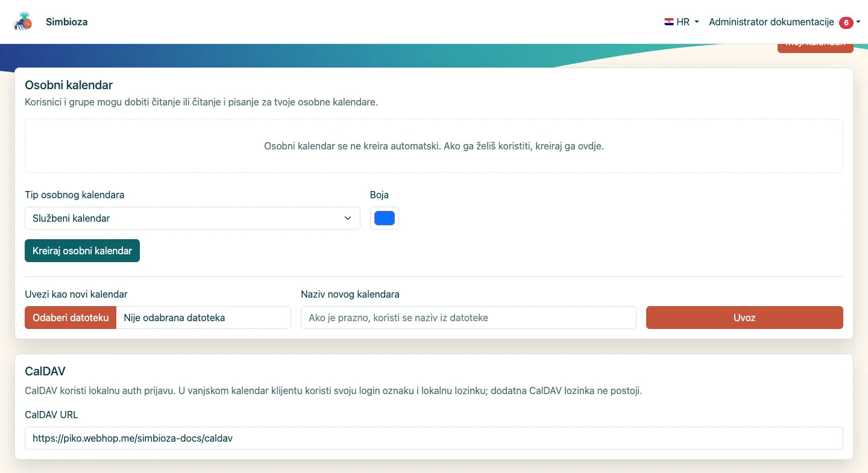
Task: Click the Tip osobnog kalendara label
Action: 75,195
